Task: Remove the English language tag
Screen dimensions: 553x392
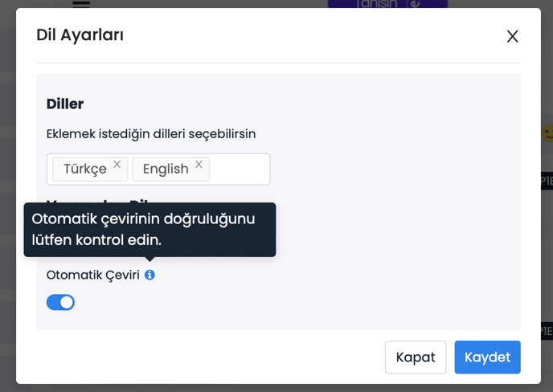Action: click(x=199, y=165)
